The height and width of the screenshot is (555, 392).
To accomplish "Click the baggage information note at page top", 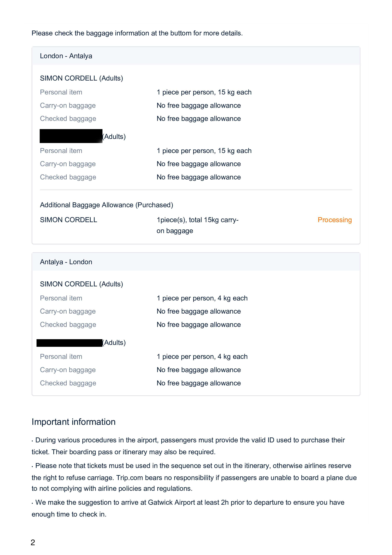I will point(137,33).
